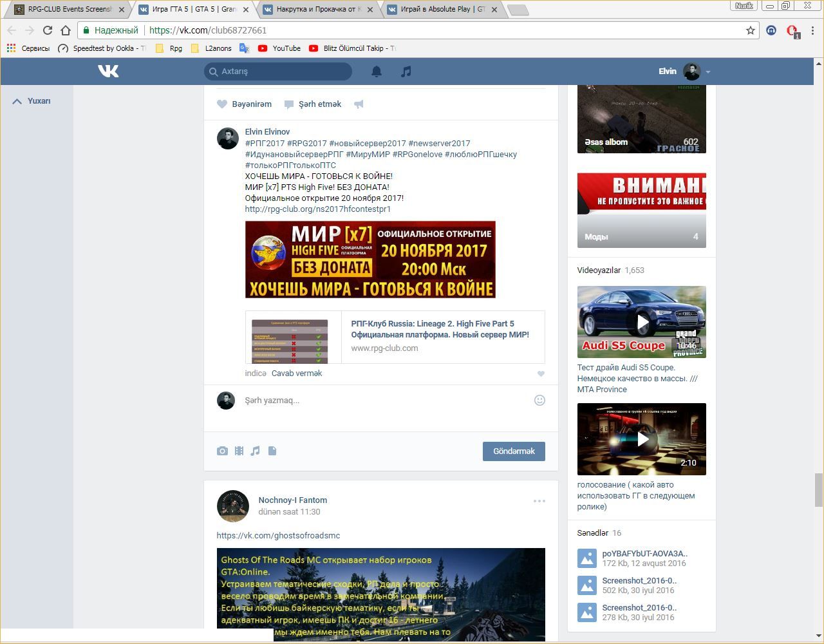Click the Şərh etmək comment icon
The image size is (824, 644).
[289, 104]
